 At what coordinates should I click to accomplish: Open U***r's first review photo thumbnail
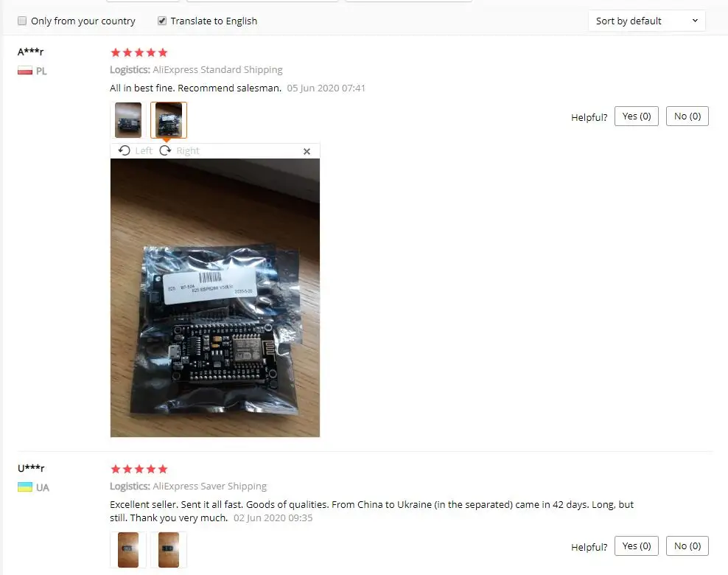coord(128,550)
